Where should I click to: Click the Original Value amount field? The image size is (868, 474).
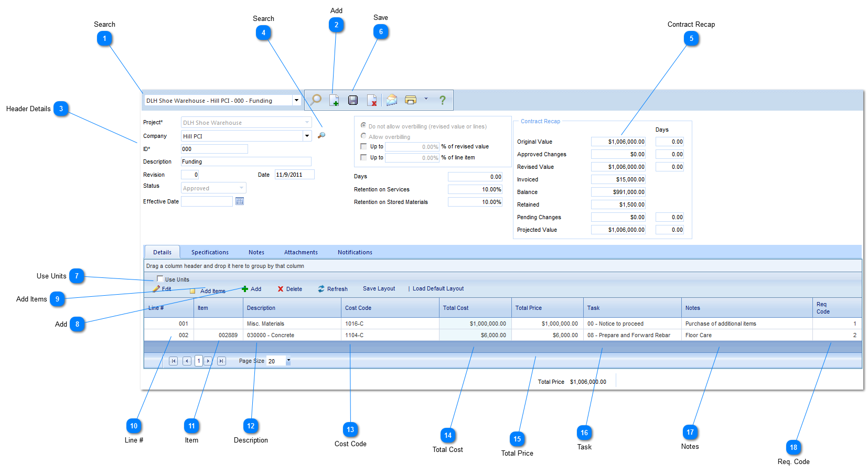click(618, 142)
